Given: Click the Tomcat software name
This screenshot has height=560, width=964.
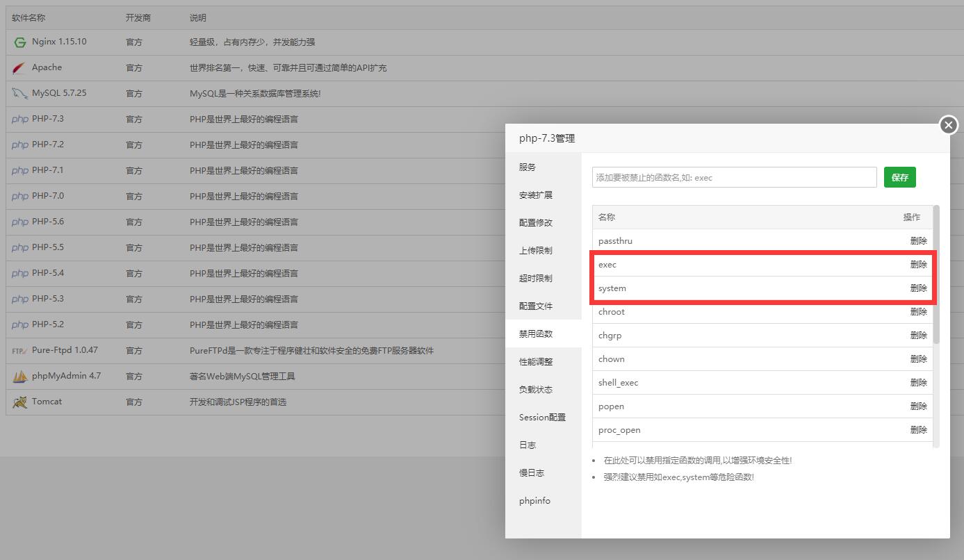Looking at the screenshot, I should point(47,402).
